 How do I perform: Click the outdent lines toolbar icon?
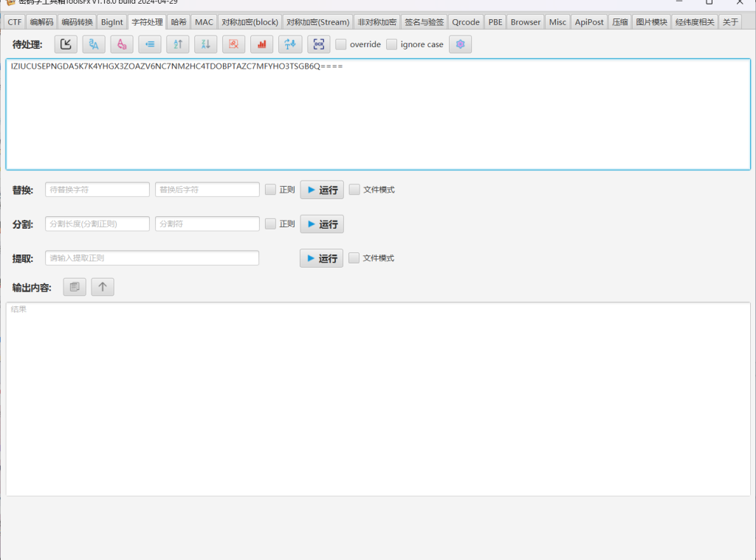[x=150, y=44]
